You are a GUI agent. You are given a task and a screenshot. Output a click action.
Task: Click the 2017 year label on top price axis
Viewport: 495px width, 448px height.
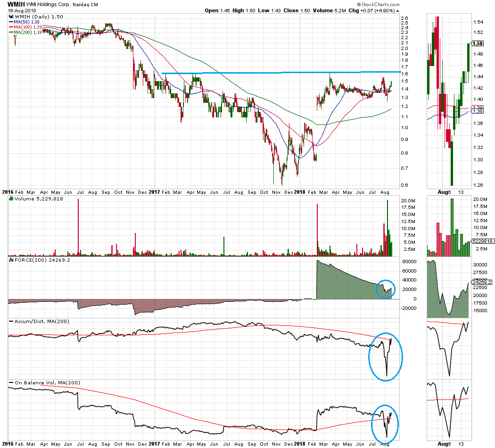click(x=154, y=192)
